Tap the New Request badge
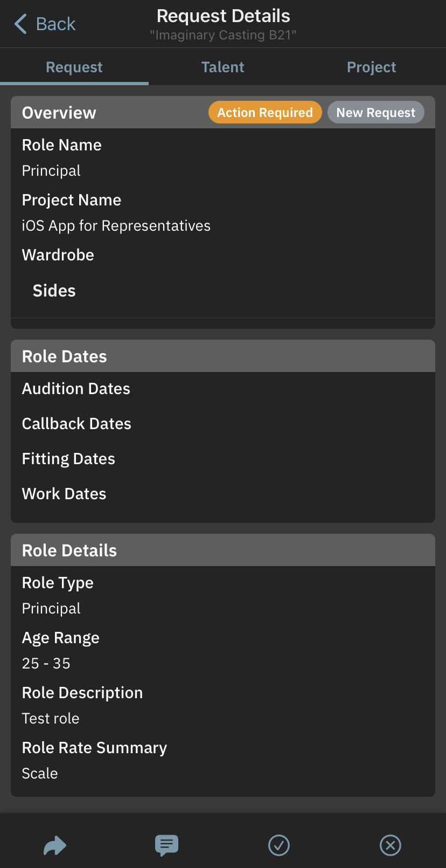Screen dimensions: 446x868 [376, 112]
